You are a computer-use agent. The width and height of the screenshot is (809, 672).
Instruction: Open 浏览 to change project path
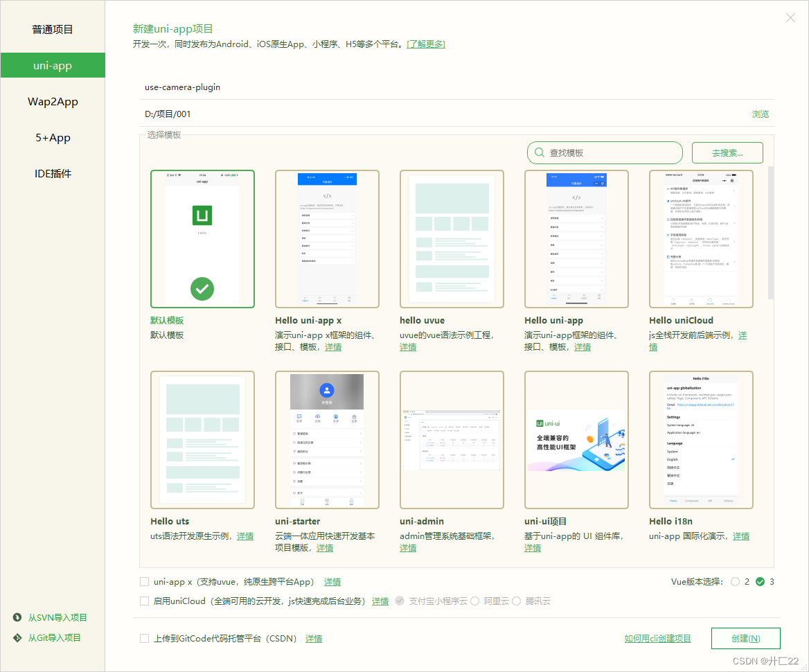point(760,114)
